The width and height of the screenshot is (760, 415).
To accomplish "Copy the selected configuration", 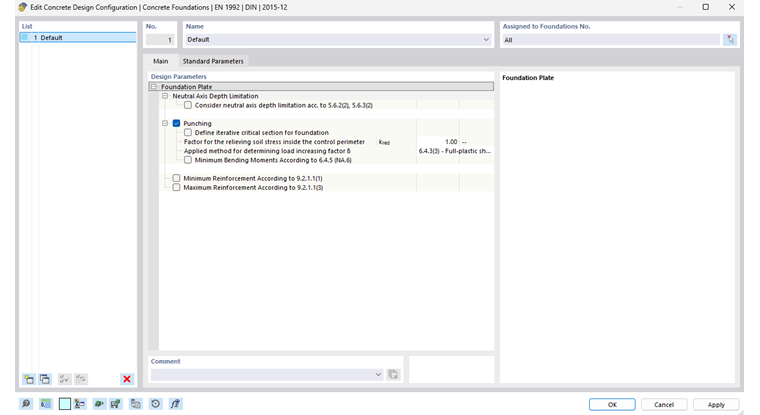I will tap(45, 379).
